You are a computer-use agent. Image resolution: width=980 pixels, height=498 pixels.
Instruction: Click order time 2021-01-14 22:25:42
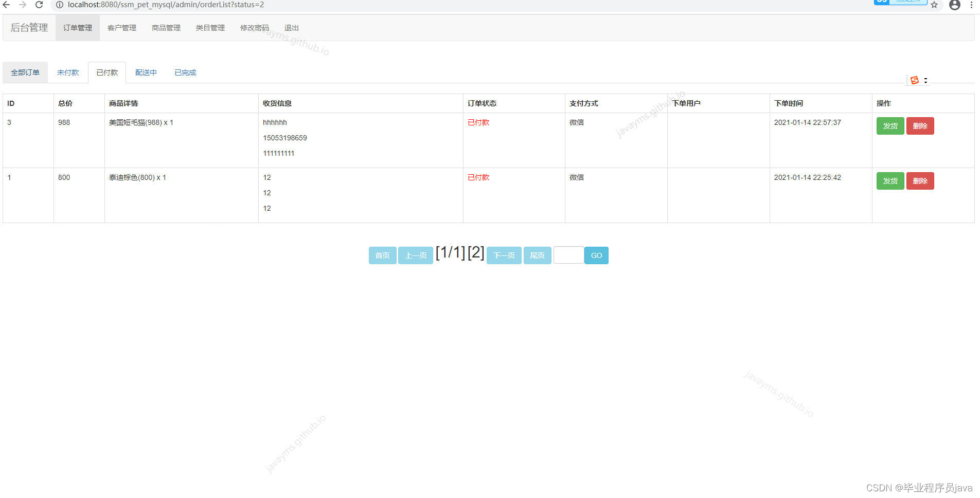pos(808,177)
